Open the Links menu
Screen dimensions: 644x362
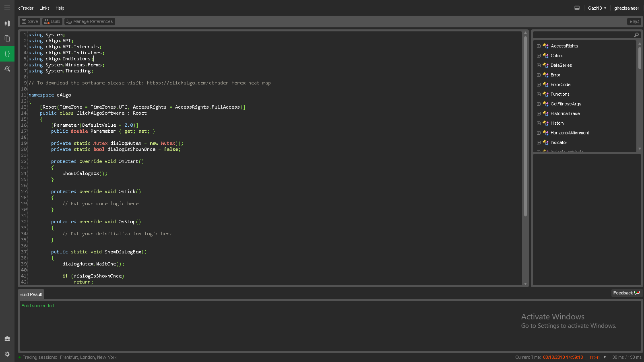pyautogui.click(x=44, y=8)
